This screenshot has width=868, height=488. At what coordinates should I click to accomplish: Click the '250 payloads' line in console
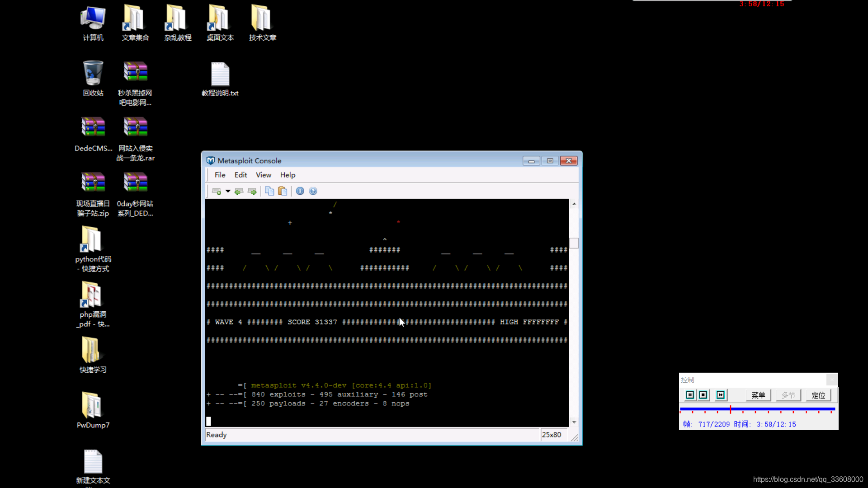(x=308, y=404)
